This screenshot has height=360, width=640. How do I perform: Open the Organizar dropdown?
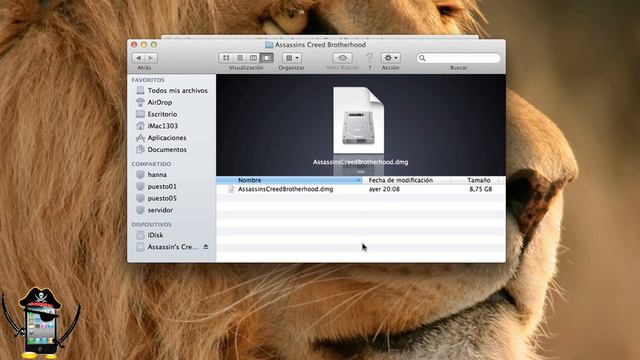pos(292,58)
